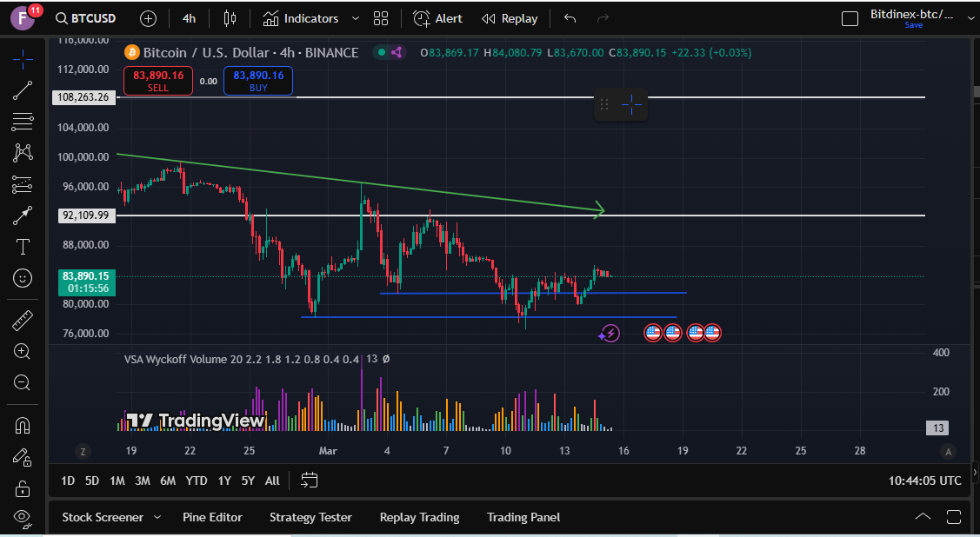Image resolution: width=980 pixels, height=537 pixels.
Task: Toggle Magnet mode
Action: click(x=23, y=425)
